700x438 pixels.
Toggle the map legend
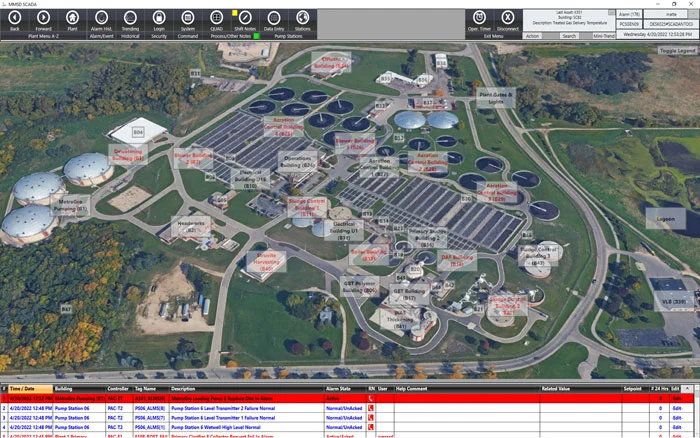coord(677,50)
